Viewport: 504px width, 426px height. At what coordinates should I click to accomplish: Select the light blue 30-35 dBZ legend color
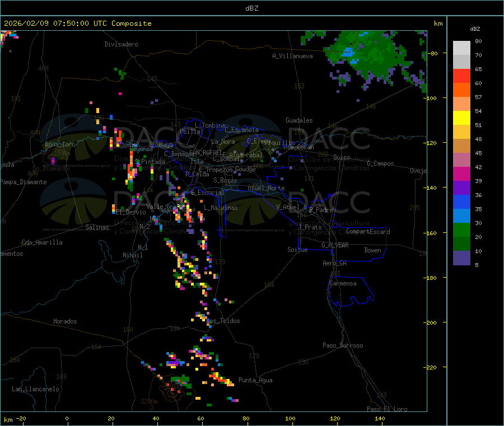461,216
